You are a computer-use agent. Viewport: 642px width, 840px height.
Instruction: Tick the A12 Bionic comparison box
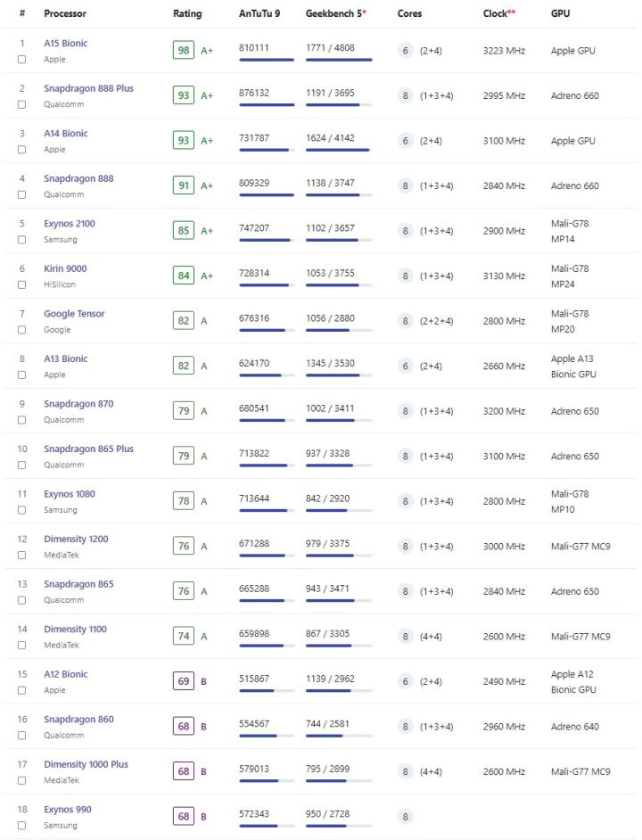20,691
